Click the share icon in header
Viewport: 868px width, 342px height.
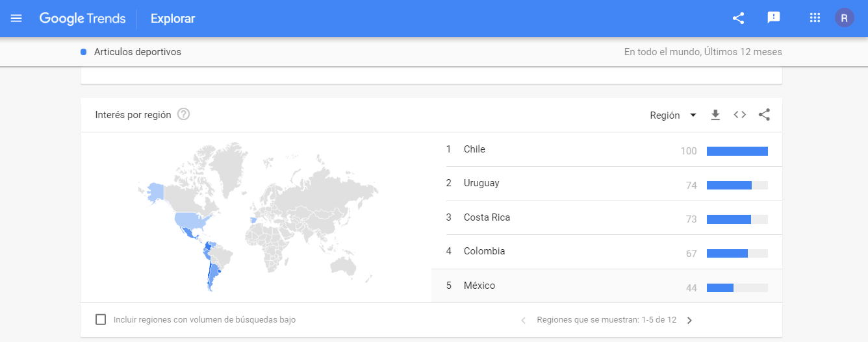[x=738, y=18]
